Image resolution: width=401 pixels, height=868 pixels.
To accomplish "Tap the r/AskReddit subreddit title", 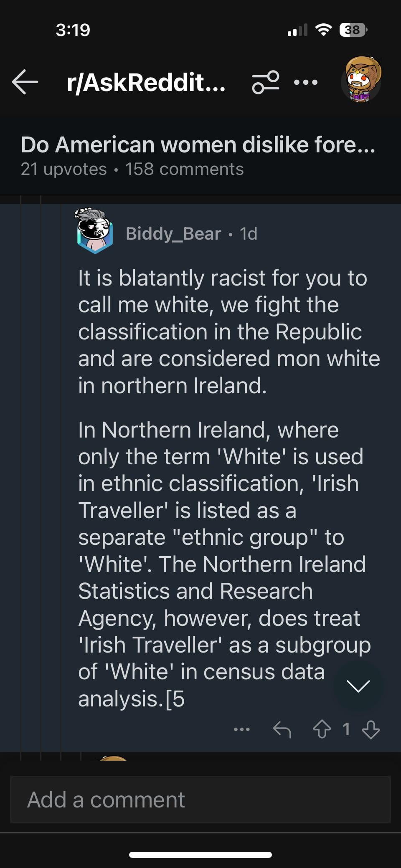I will 146,82.
